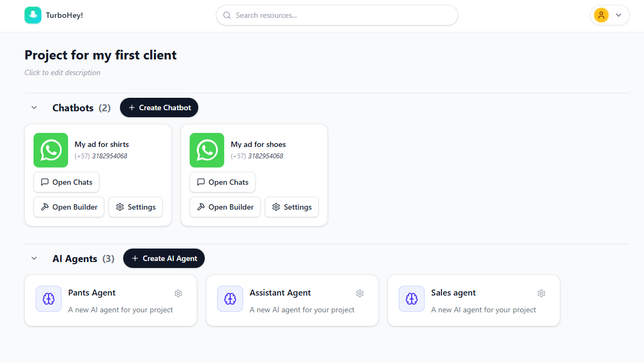Open Chats for My ad for shirts
This screenshot has width=644, height=362.
(66, 182)
